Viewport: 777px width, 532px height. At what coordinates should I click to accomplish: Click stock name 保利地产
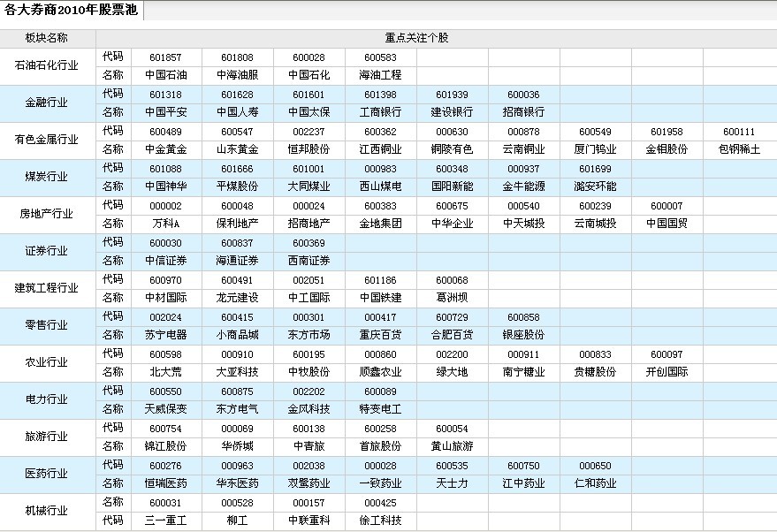238,224
